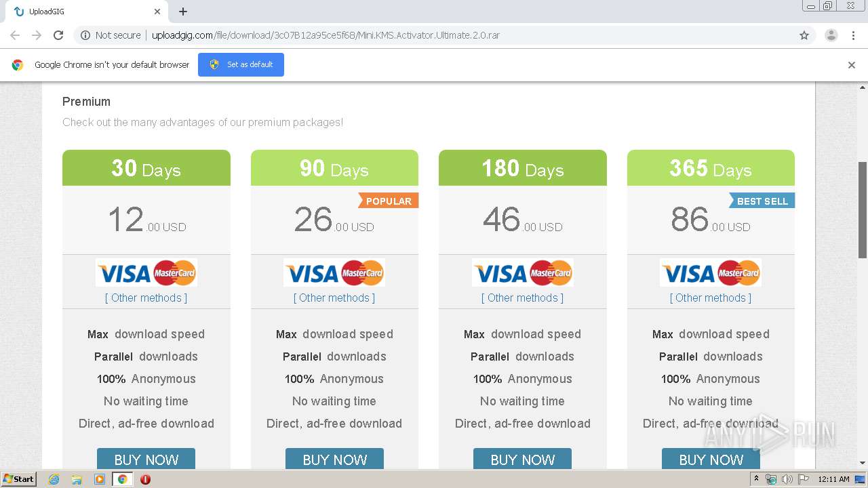Image resolution: width=868 pixels, height=488 pixels.
Task: Click the Visa MasterCard logo for 180 Days
Action: [x=522, y=273]
